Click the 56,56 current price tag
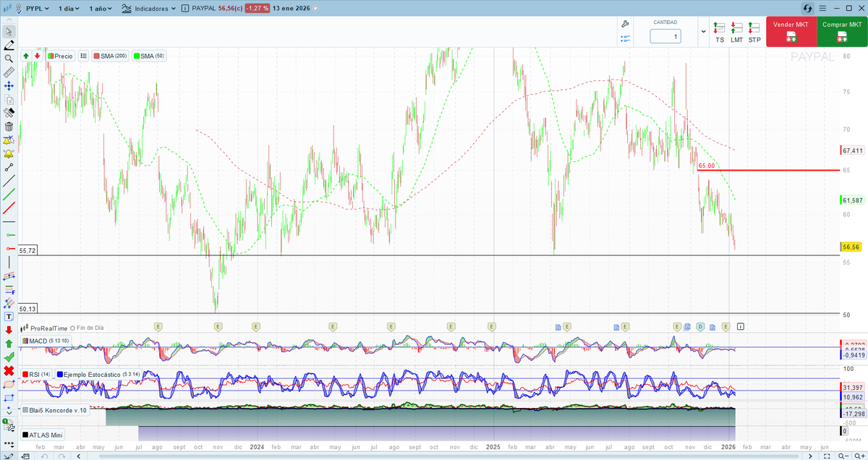This screenshot has width=868, height=460. (851, 247)
